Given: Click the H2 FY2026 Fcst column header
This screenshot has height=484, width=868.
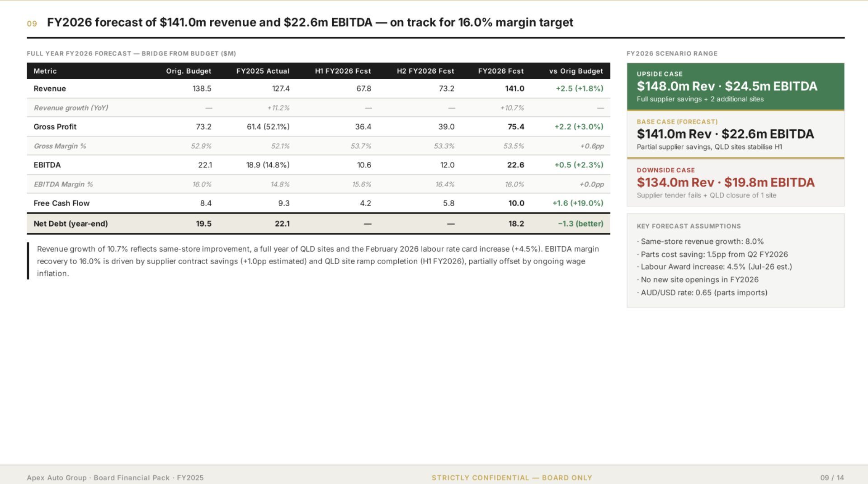Looking at the screenshot, I should pyautogui.click(x=425, y=71).
